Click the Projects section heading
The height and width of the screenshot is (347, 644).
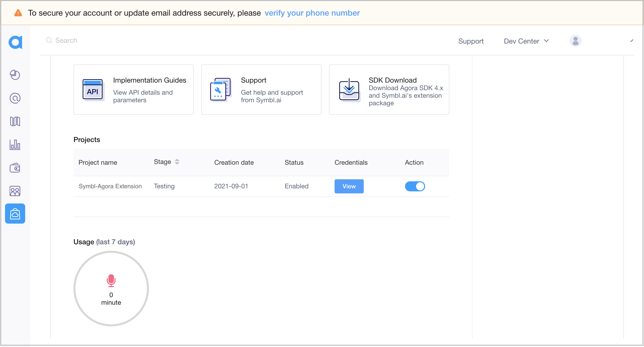[87, 140]
